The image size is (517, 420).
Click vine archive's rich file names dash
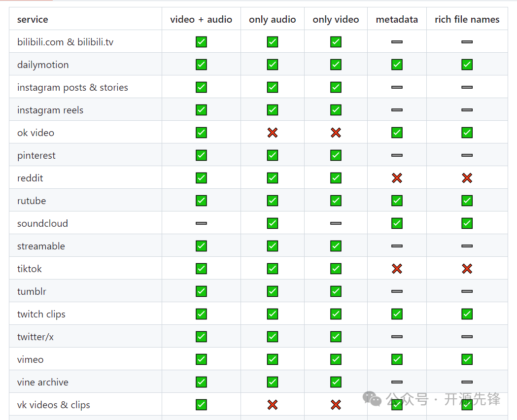[467, 382]
